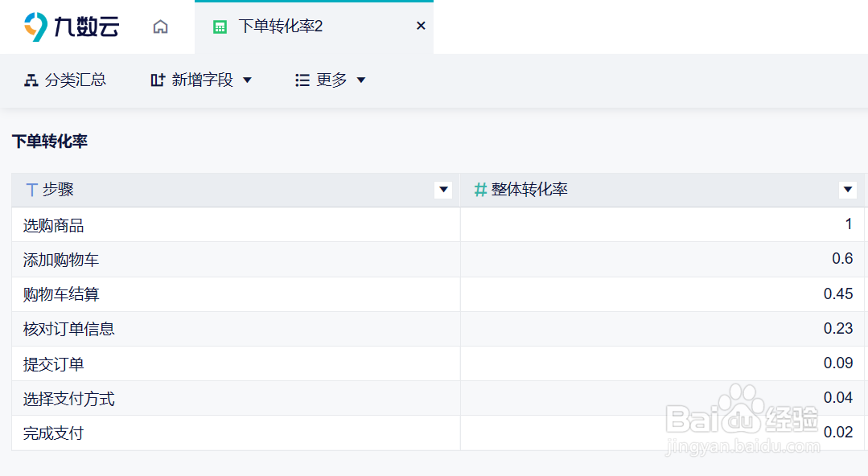868x476 pixels.
Task: Expand the 更多 dropdown menu
Action: [x=361, y=80]
